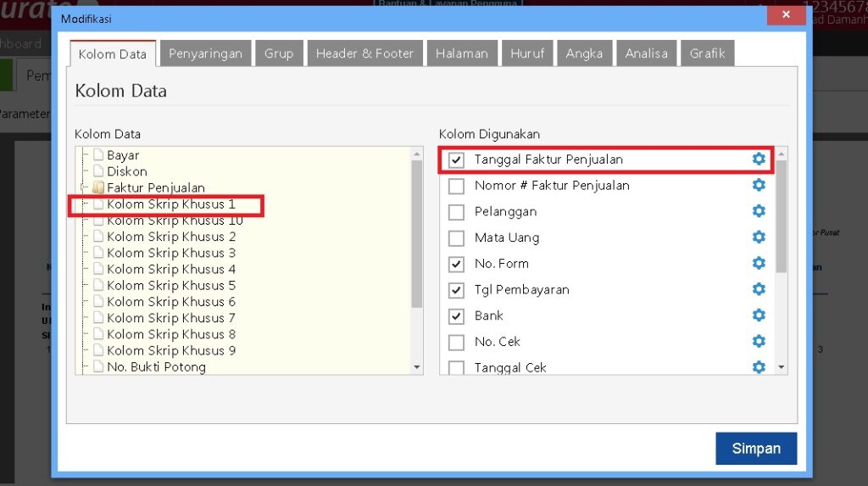
Task: Open settings gear for Mata Uang column
Action: click(x=759, y=237)
